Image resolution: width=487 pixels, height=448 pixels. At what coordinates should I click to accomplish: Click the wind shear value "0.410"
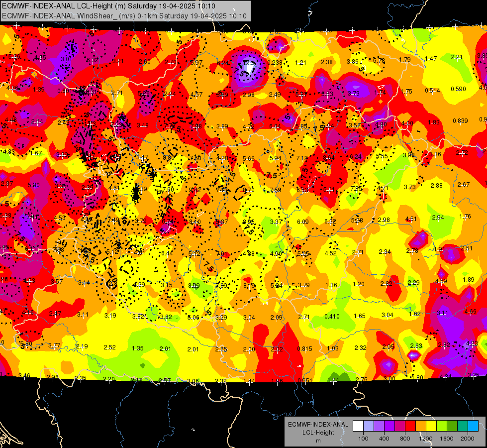pos(332,317)
